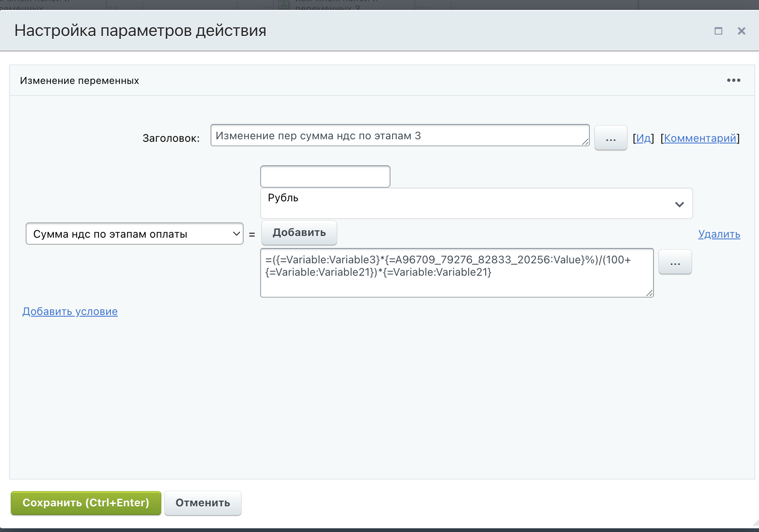Click the empty amount field above Рубль
This screenshot has width=759, height=532.
click(325, 177)
